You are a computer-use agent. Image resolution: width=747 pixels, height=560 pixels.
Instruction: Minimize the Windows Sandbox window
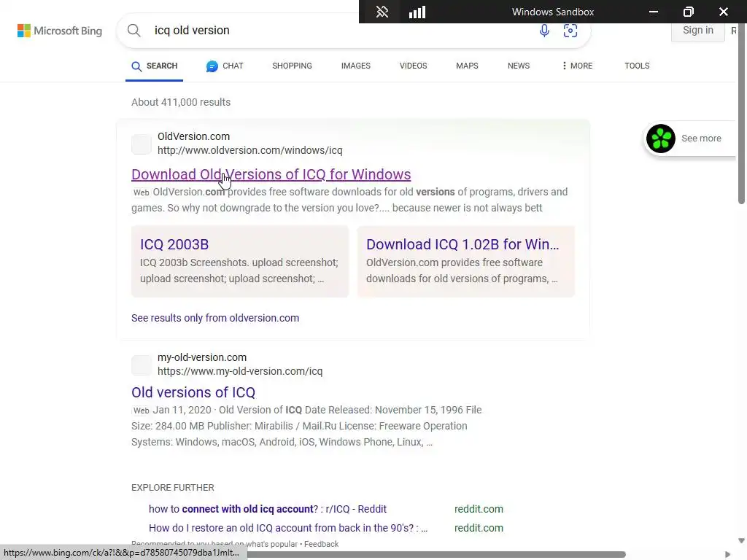pyautogui.click(x=654, y=12)
